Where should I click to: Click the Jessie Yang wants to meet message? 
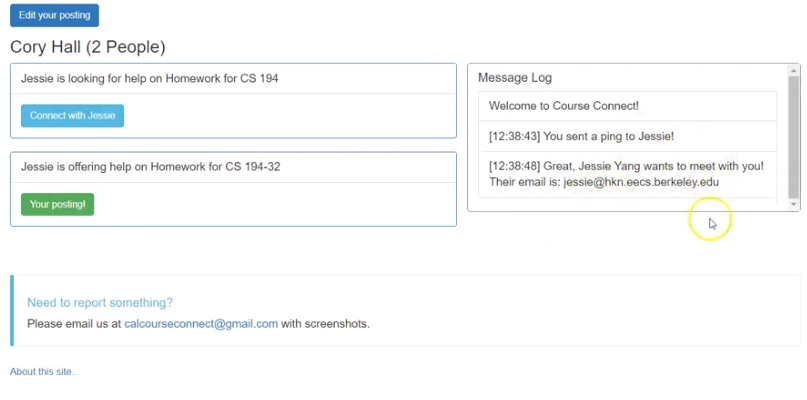point(627,174)
